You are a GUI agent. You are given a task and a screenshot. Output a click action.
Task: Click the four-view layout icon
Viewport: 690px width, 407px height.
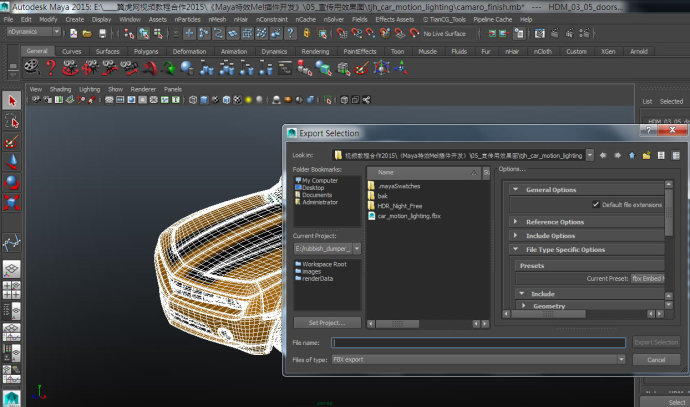pyautogui.click(x=12, y=290)
